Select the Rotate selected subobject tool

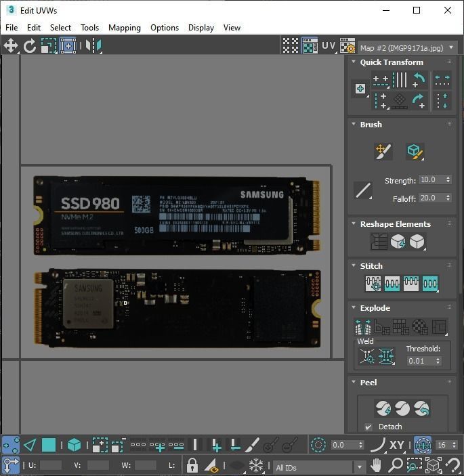click(29, 46)
